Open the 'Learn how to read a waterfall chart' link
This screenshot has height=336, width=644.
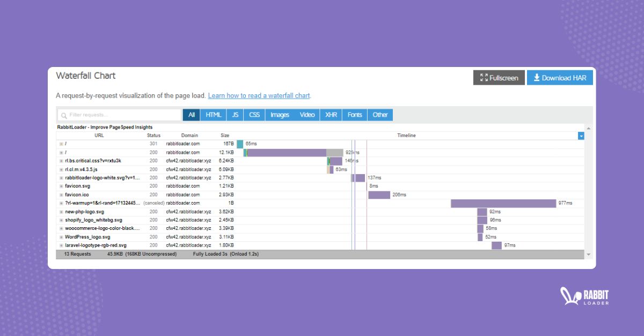click(x=260, y=95)
